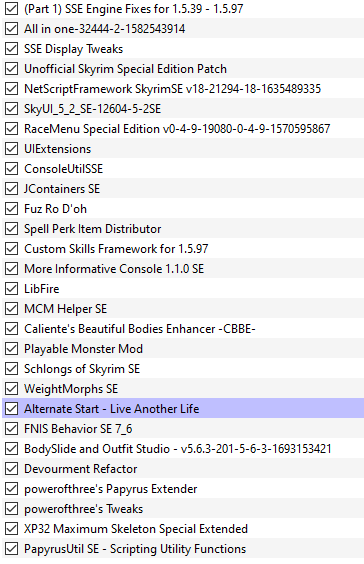This screenshot has width=364, height=564.
Task: Toggle the Spell Perk Item Distributor checkbox
Action: (x=12, y=229)
